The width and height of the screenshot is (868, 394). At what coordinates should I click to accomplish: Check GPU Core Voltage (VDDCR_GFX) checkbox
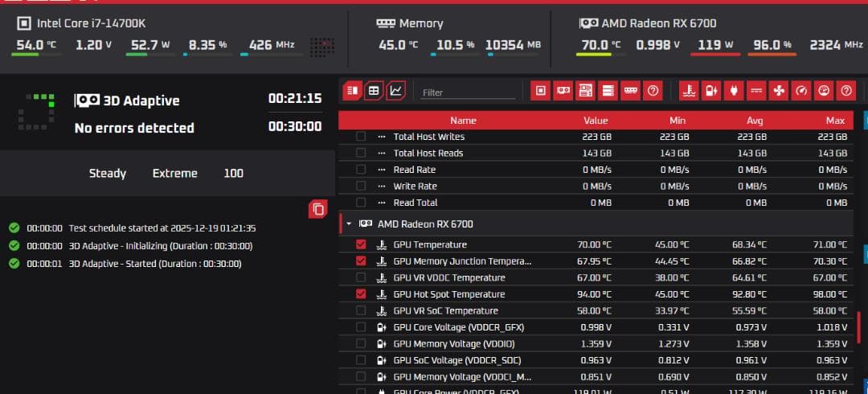point(361,327)
